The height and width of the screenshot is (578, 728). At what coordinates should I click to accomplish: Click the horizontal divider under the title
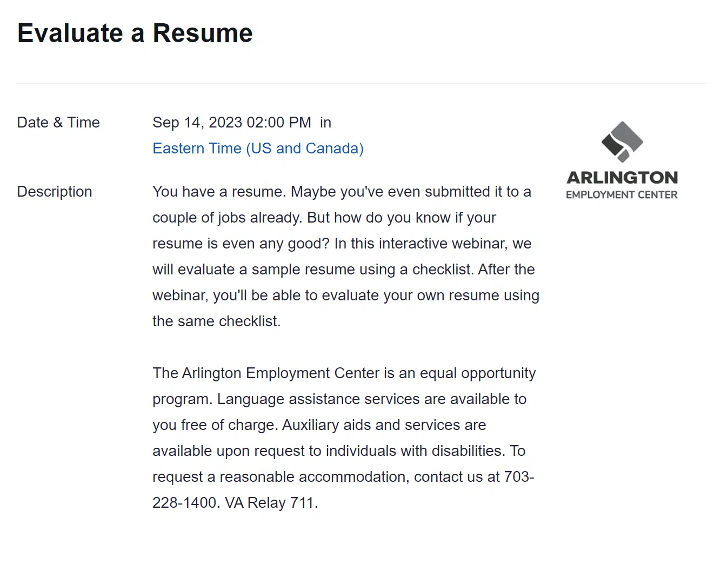(x=361, y=83)
